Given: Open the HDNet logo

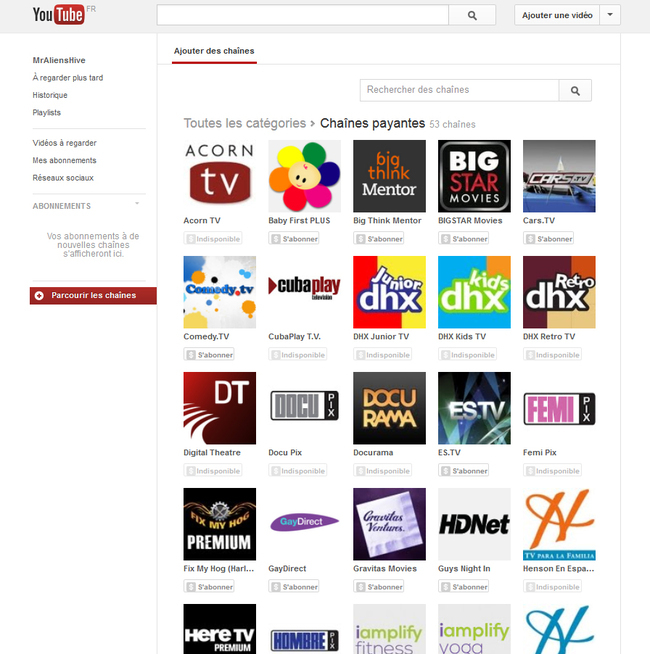Looking at the screenshot, I should pos(474,524).
